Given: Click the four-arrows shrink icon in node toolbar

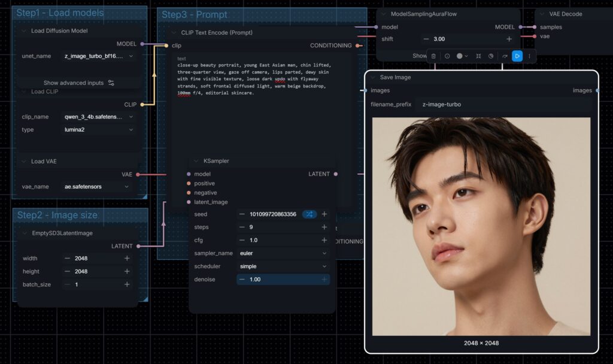Looking at the screenshot, I should point(478,56).
